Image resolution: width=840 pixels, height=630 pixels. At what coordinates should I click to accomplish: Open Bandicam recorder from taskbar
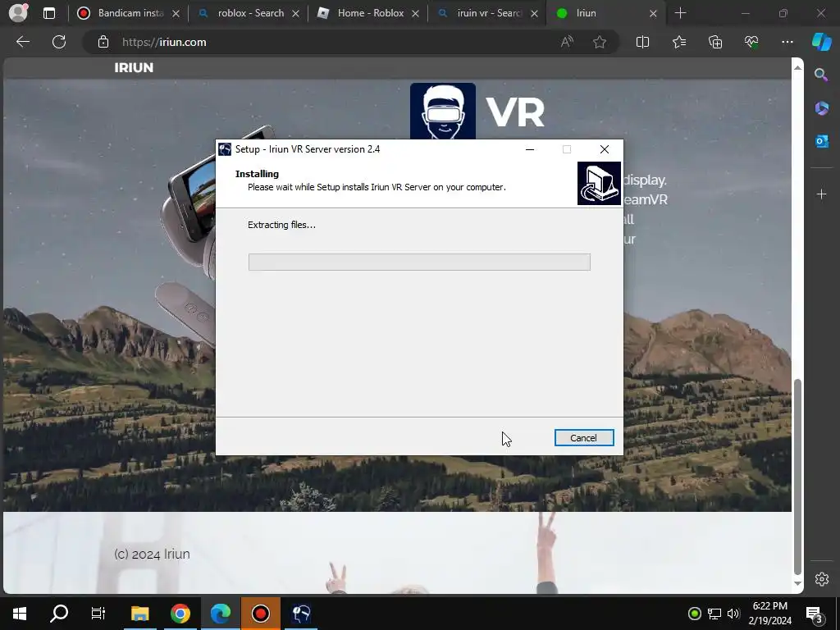(x=260, y=614)
